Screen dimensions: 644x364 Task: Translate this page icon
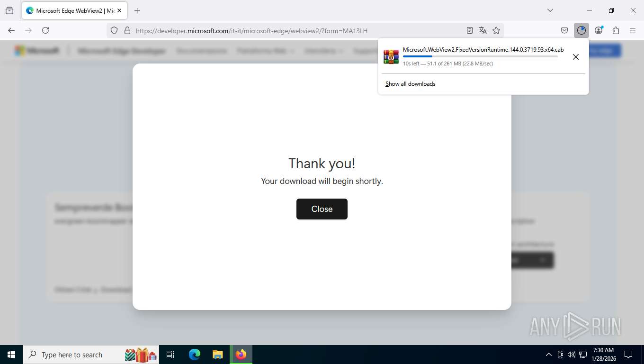(483, 30)
